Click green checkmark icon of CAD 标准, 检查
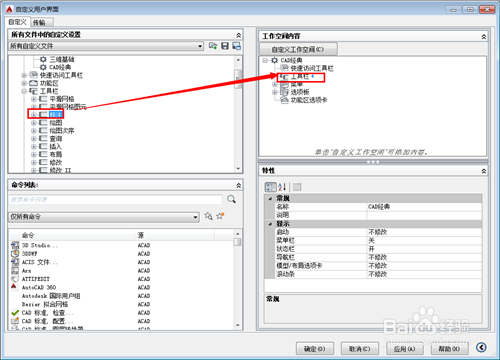The height and width of the screenshot is (360, 500). (x=15, y=313)
